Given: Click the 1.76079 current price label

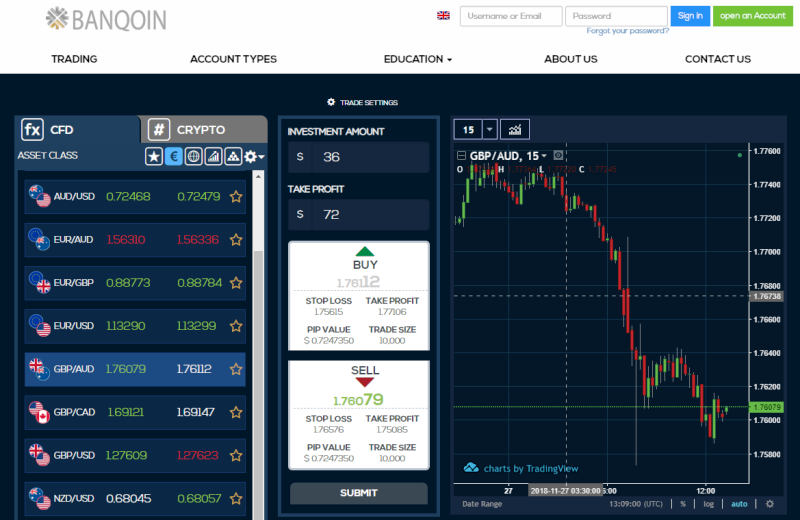Looking at the screenshot, I should coord(766,407).
